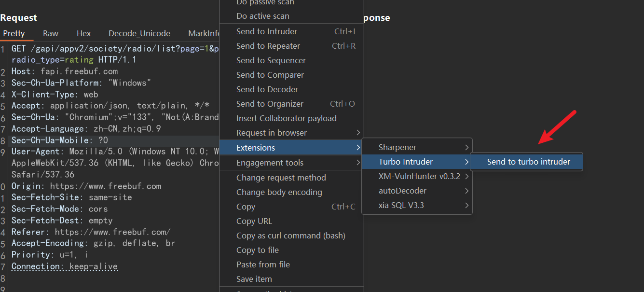Switch to the Raw tab
This screenshot has width=644, height=292.
pyautogui.click(x=51, y=33)
